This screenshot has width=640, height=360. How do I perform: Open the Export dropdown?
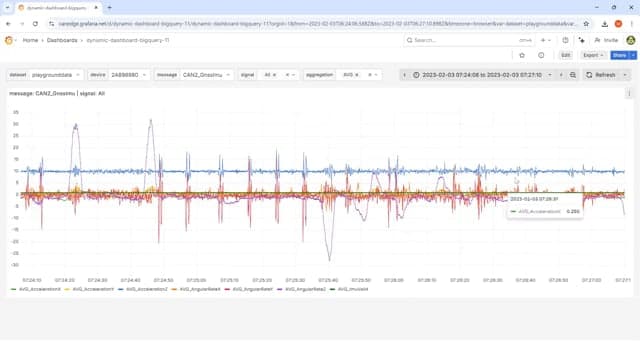[593, 55]
